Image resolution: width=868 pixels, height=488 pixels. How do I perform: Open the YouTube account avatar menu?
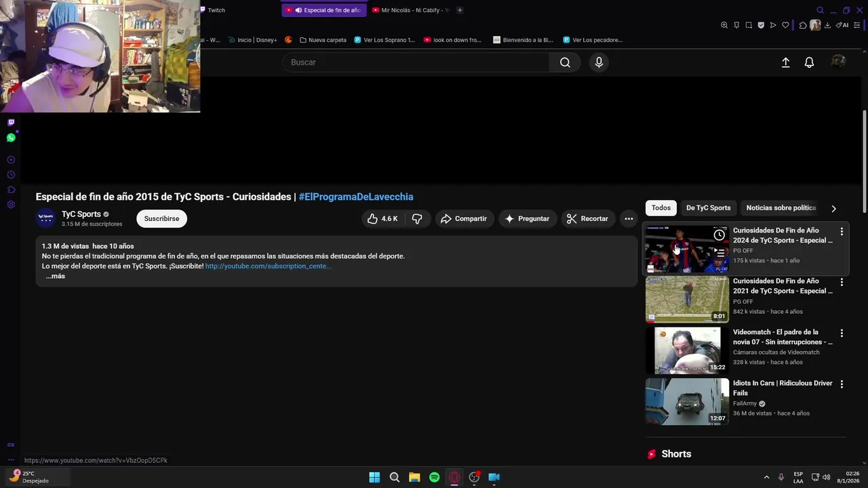[839, 62]
